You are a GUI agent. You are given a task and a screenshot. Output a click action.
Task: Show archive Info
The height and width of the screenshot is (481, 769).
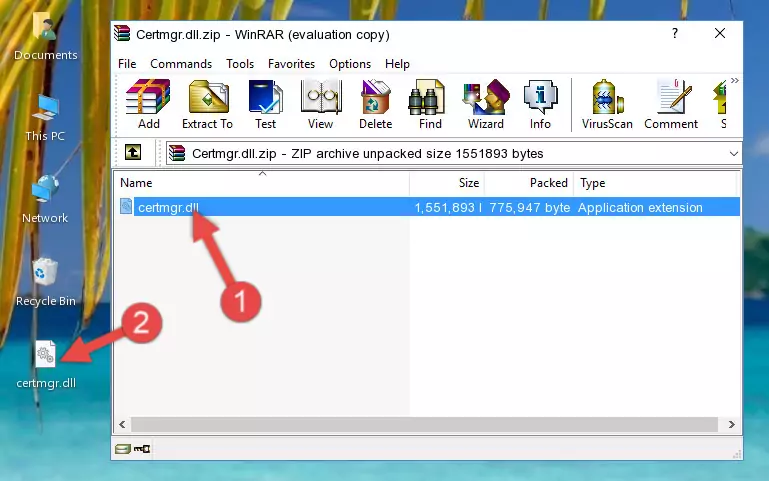[x=540, y=104]
